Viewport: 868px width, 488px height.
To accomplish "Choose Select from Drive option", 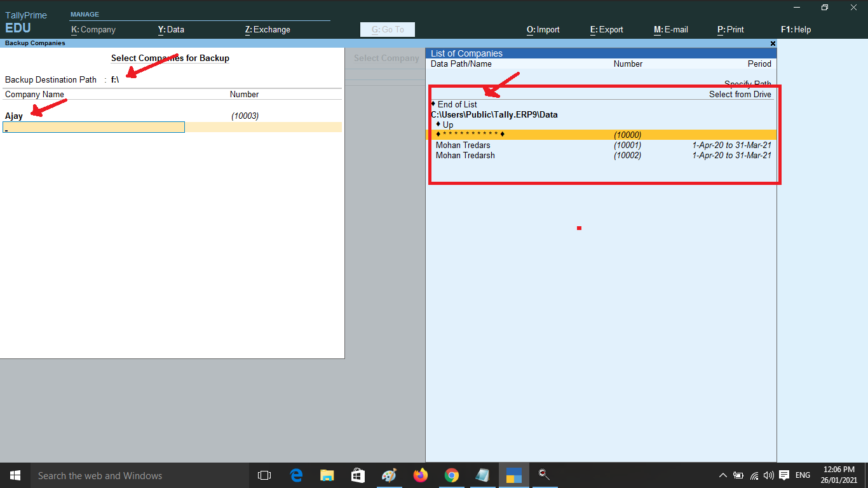I will (740, 94).
